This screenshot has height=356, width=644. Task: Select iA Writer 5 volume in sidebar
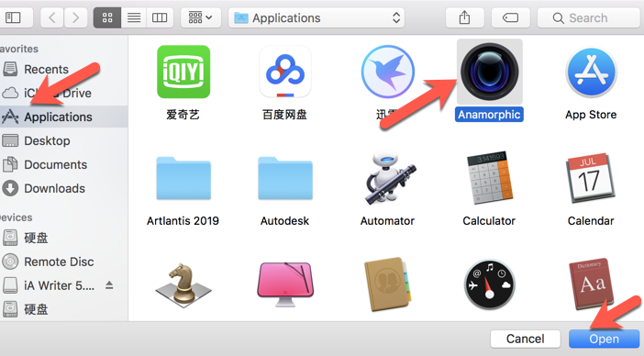(59, 285)
